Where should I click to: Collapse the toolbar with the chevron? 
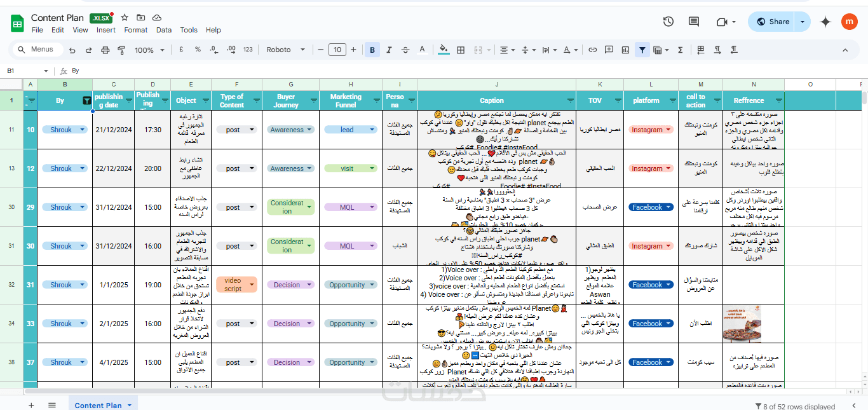[x=845, y=50]
